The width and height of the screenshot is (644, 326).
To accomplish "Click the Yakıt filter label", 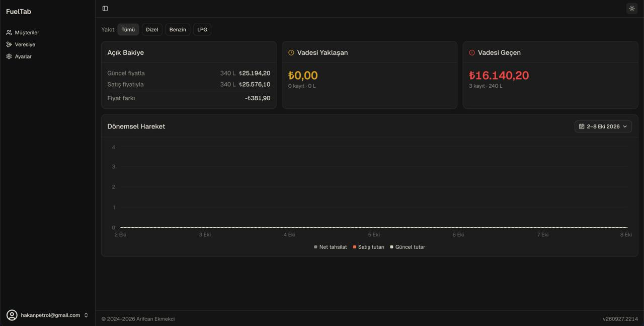I will [108, 30].
